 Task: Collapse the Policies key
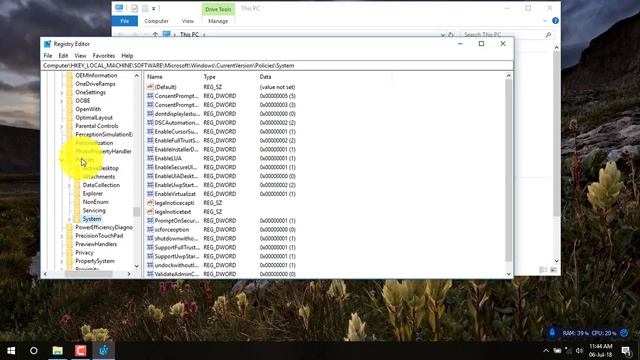click(x=62, y=160)
